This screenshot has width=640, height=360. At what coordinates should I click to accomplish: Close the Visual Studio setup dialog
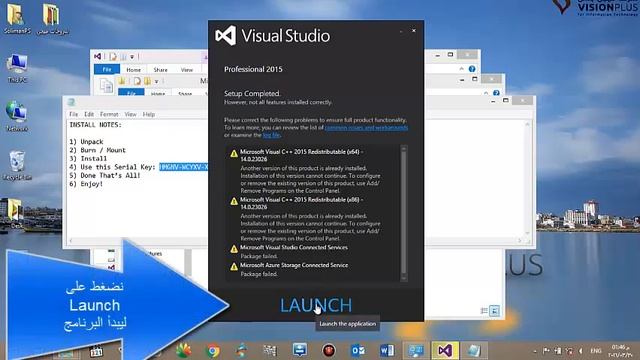pyautogui.click(x=414, y=31)
